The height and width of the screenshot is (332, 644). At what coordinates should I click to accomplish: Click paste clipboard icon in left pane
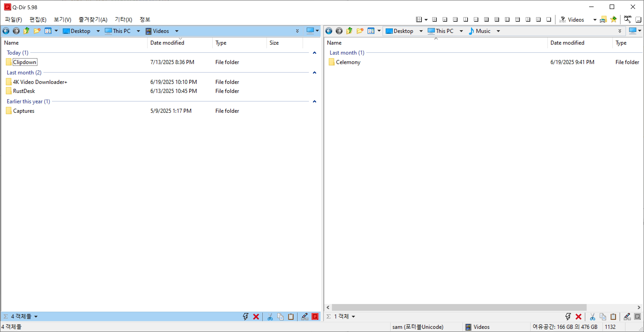click(291, 316)
